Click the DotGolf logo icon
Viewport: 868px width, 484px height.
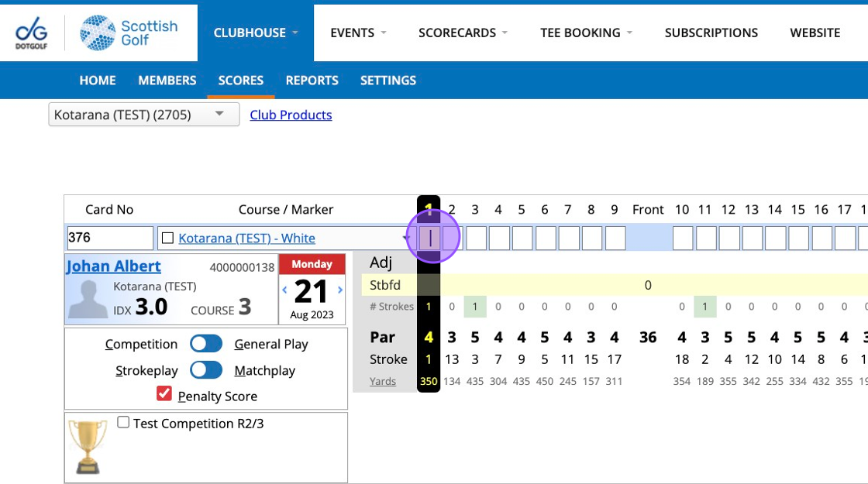32,33
